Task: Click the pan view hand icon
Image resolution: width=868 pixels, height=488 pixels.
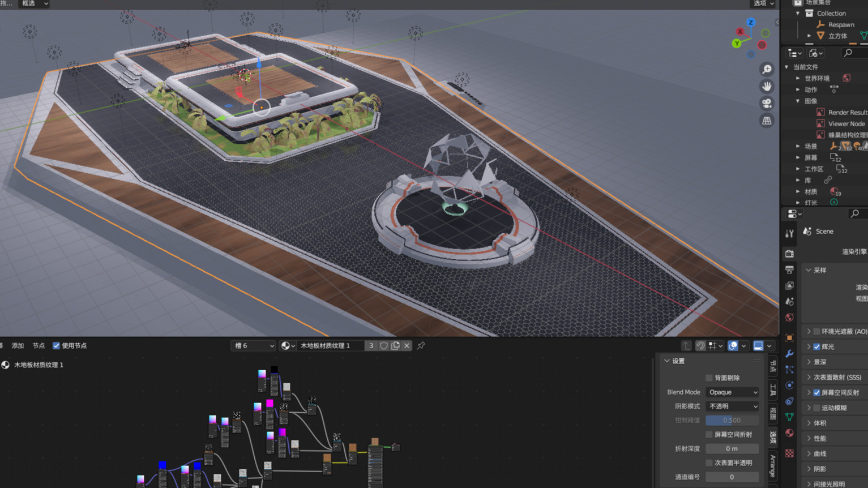Action: [x=767, y=86]
